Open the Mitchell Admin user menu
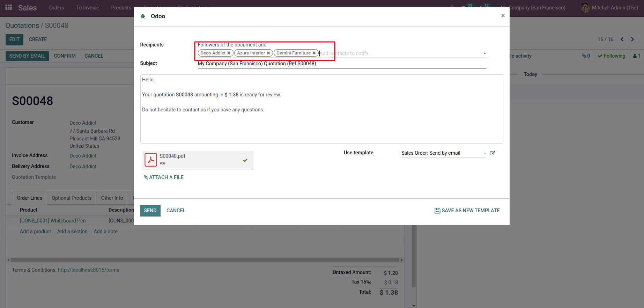644x308 pixels. 609,8
